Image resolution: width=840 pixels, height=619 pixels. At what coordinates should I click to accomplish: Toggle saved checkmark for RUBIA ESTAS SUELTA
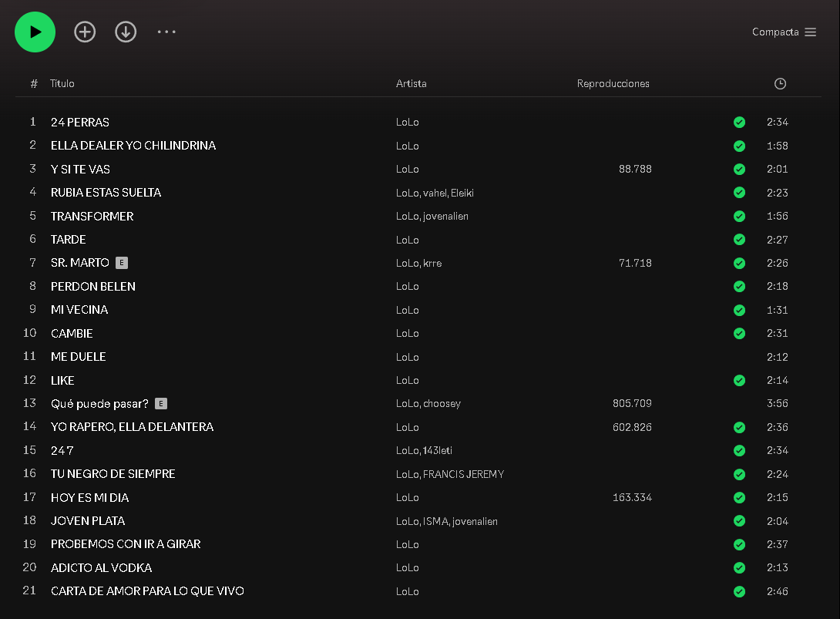point(739,193)
